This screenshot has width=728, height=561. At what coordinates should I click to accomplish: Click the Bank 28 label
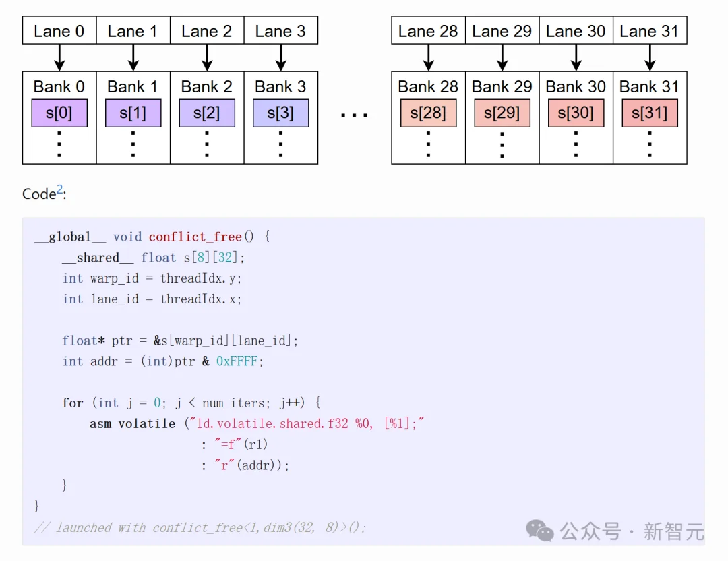(x=428, y=87)
